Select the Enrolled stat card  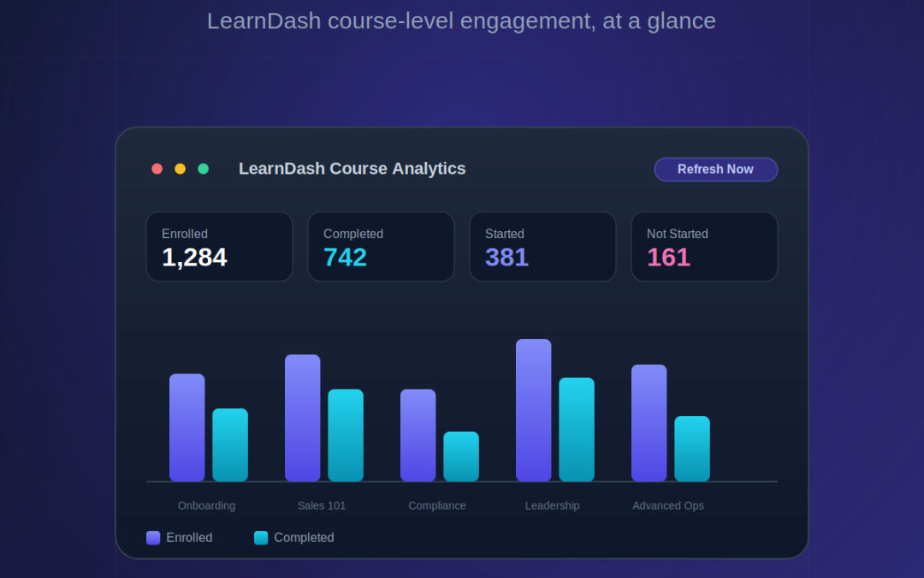219,247
